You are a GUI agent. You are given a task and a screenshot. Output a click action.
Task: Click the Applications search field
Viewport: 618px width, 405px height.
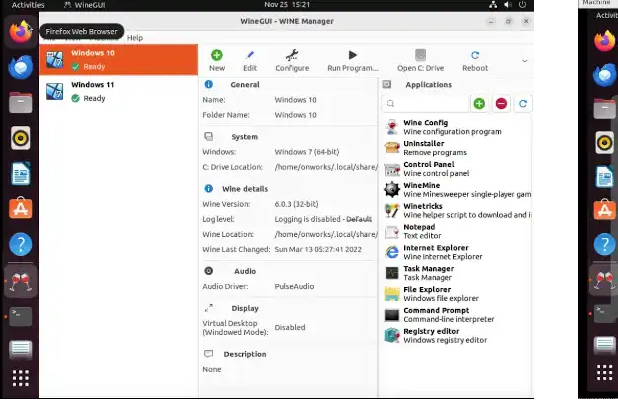click(x=425, y=104)
